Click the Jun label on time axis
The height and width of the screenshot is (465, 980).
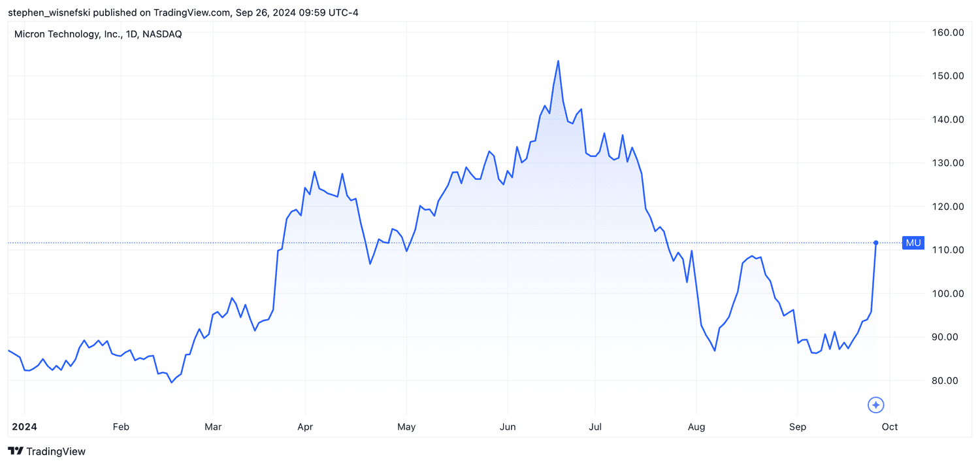click(508, 427)
